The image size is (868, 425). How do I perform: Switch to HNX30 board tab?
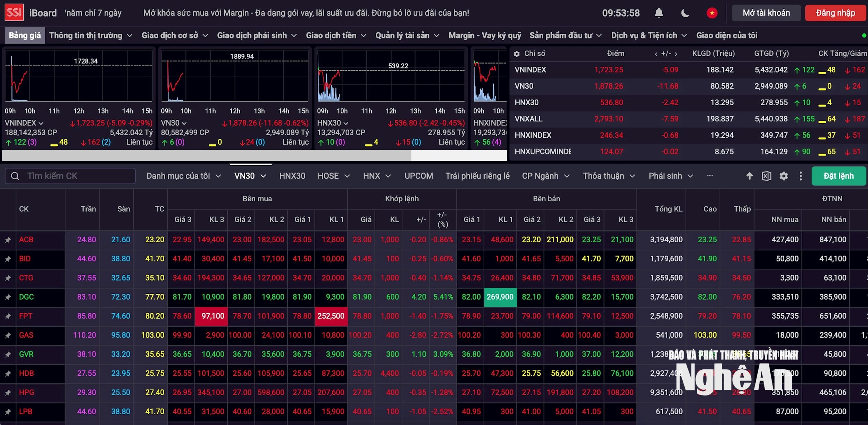(292, 176)
